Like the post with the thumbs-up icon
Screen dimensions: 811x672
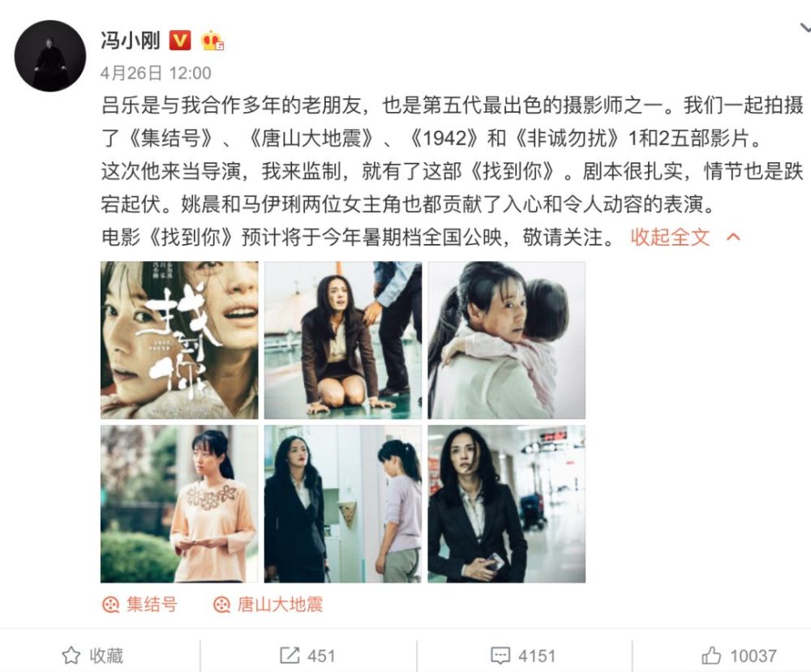[711, 655]
